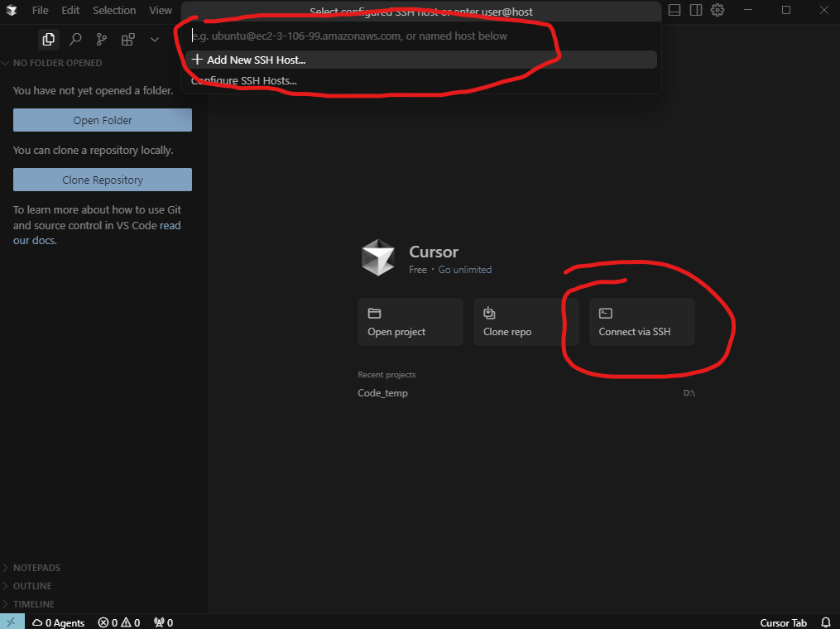This screenshot has height=629, width=840.
Task: Click the errors and warnings status indicator
Action: (119, 622)
